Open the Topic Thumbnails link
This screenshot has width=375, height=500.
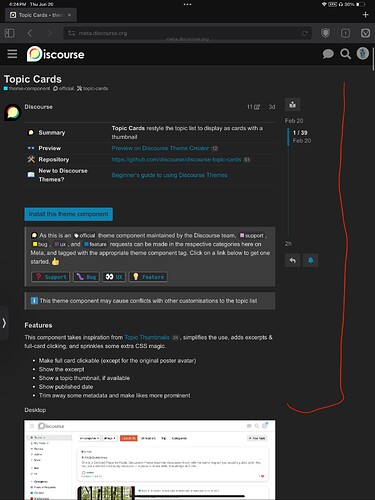click(147, 337)
